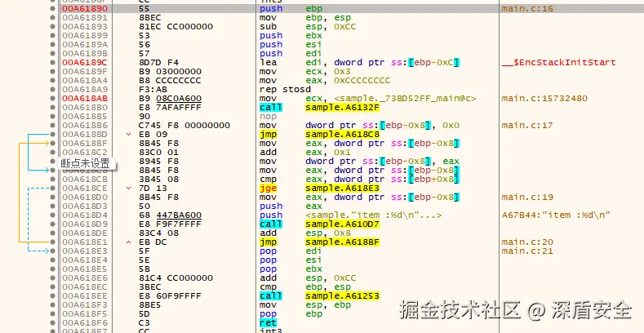Toggle breakpoint dot beside address 00A61891
This screenshot has width=644, height=333.
[x=52, y=18]
